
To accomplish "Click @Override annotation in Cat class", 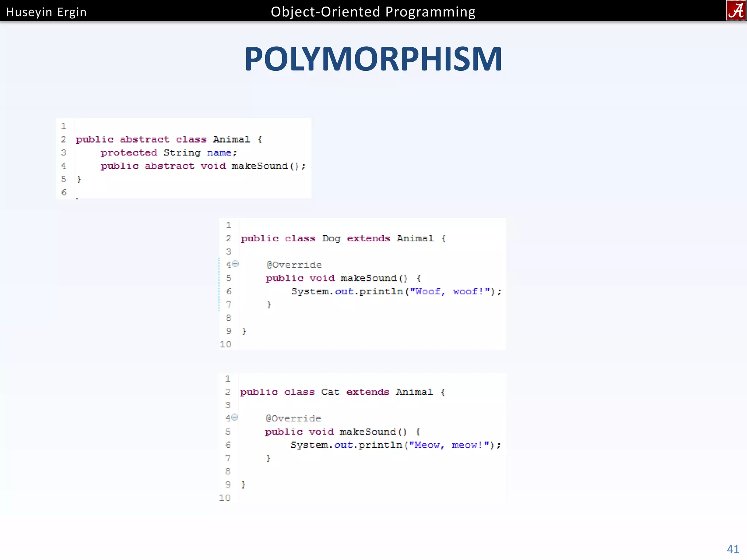I will click(x=293, y=418).
